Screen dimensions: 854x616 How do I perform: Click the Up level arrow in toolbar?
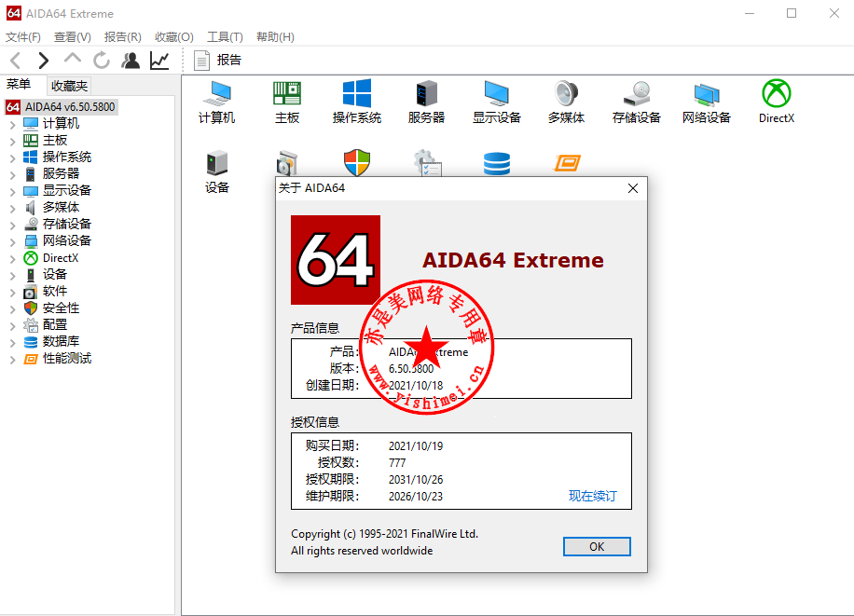pos(73,59)
